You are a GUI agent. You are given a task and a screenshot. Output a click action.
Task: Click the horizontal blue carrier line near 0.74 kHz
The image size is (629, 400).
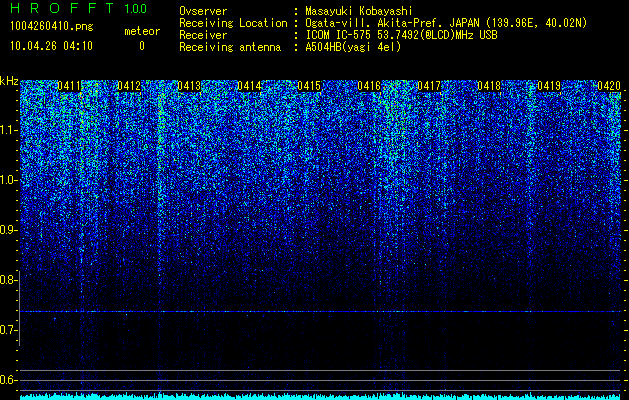coord(321,311)
